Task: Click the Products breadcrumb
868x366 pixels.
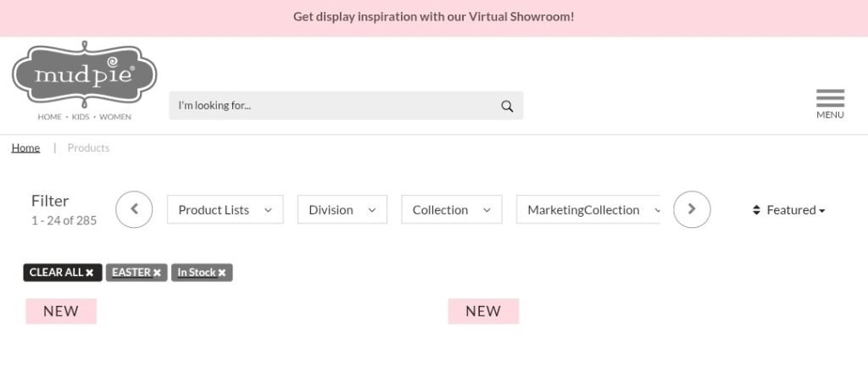Action: (x=88, y=148)
